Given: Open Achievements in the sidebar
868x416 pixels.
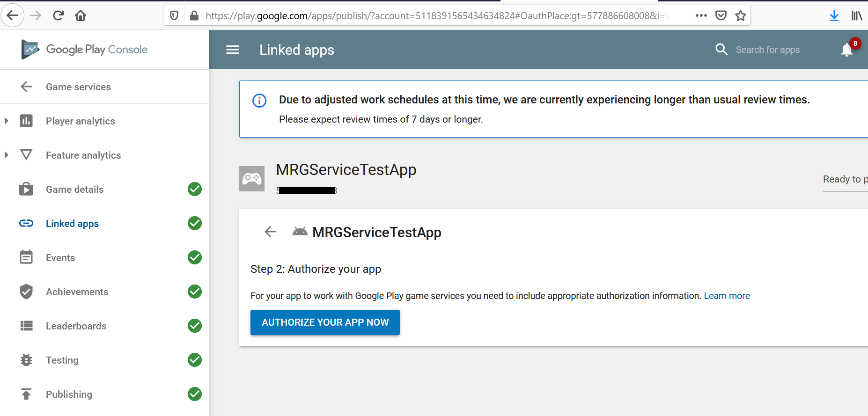Looking at the screenshot, I should coord(77,292).
